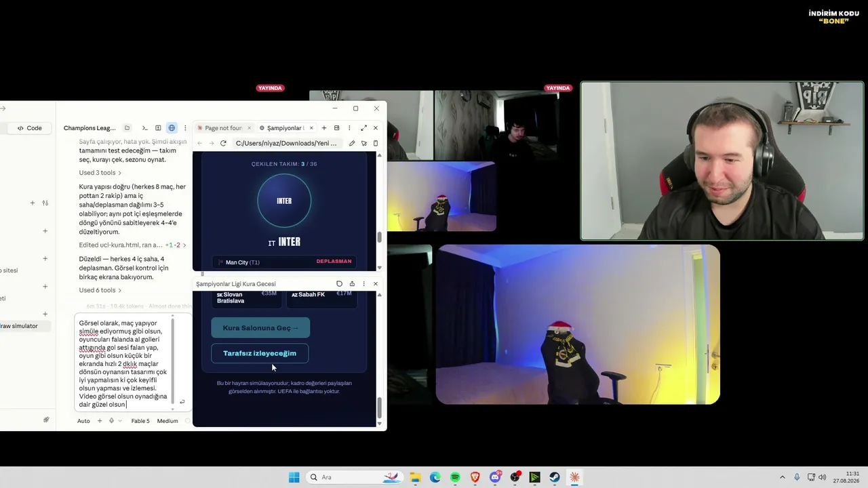Open the 'Fable 5' model selector

tap(140, 421)
